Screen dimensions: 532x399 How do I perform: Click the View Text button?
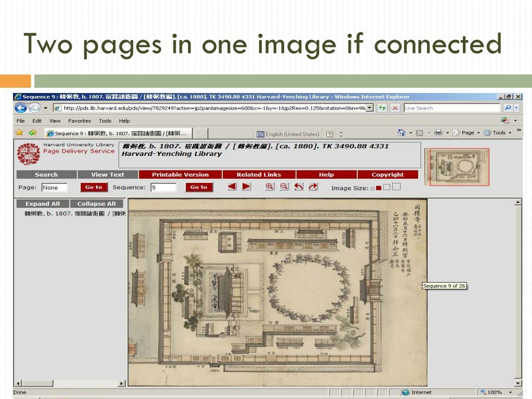[x=108, y=175]
